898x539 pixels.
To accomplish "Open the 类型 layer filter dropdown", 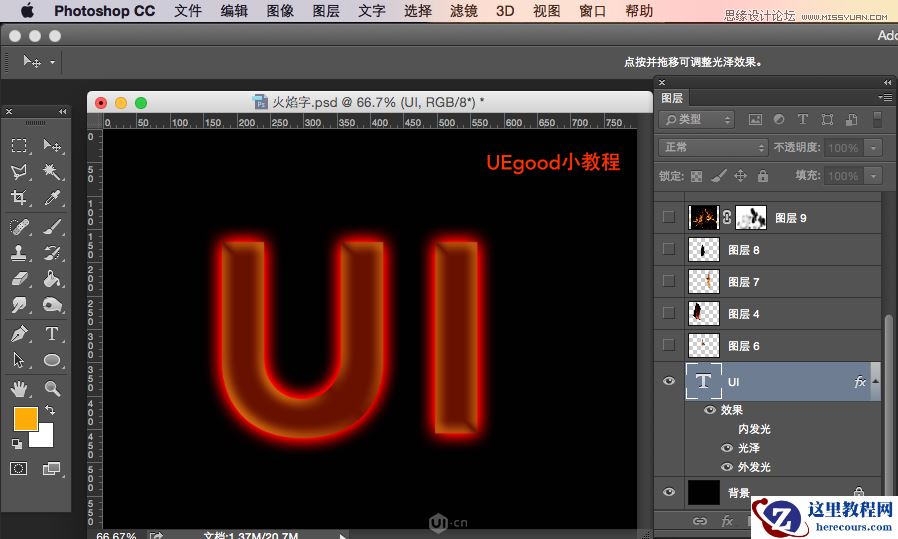I will coord(696,119).
